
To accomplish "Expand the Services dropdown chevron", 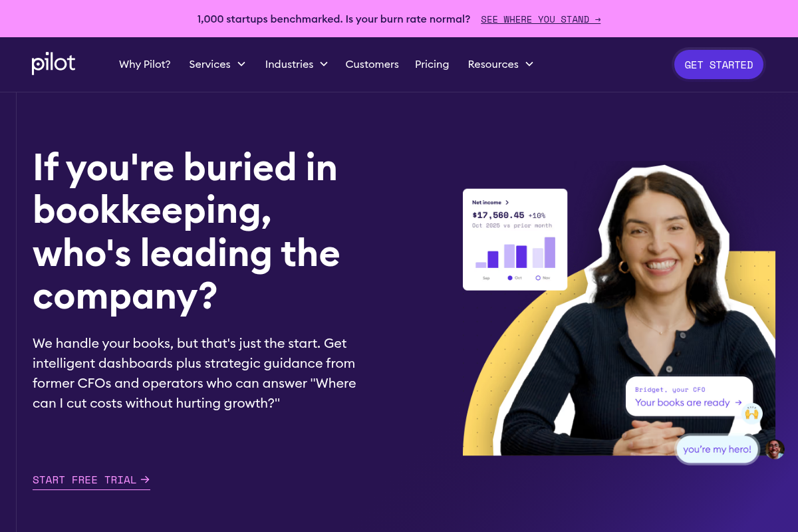I will coord(241,64).
